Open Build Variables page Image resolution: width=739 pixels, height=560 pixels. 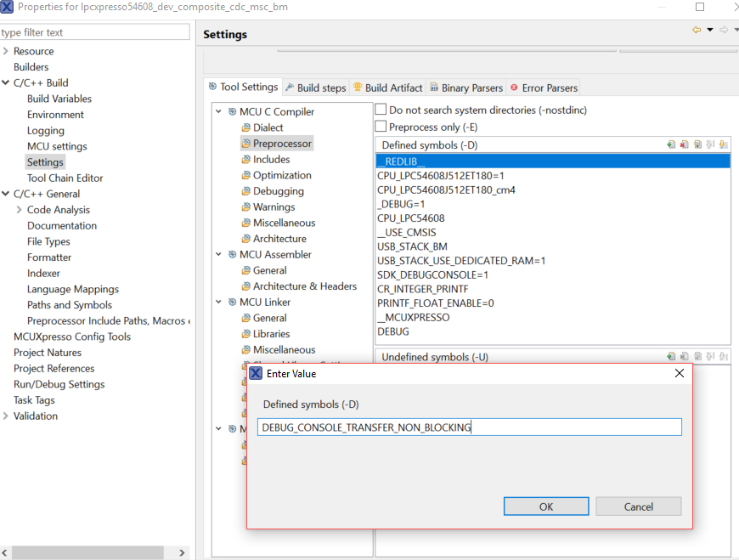[x=59, y=99]
